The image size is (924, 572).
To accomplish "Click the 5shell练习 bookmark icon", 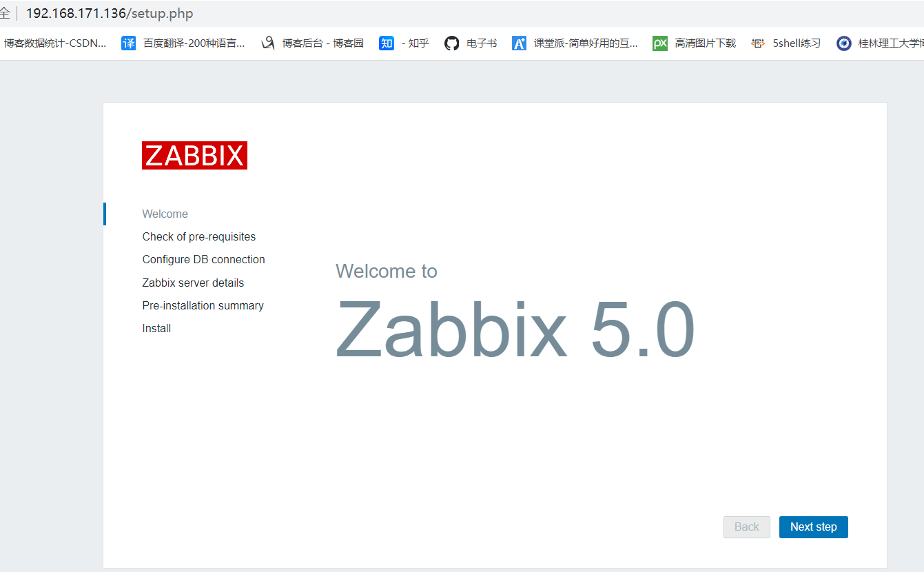I will click(x=758, y=43).
